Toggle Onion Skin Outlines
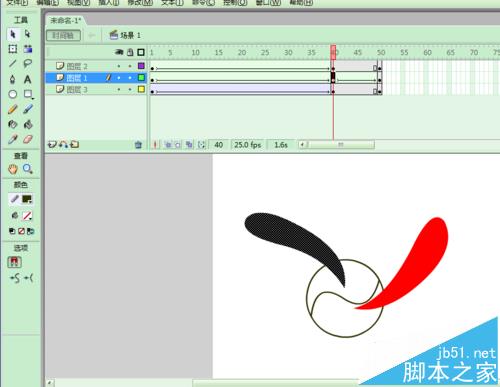The height and width of the screenshot is (387, 500). 178,145
